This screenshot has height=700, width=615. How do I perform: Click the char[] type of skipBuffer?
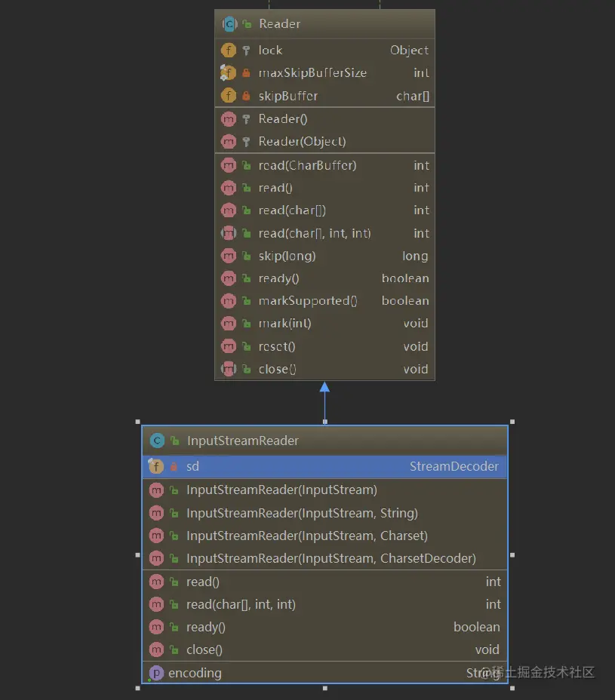coord(413,96)
